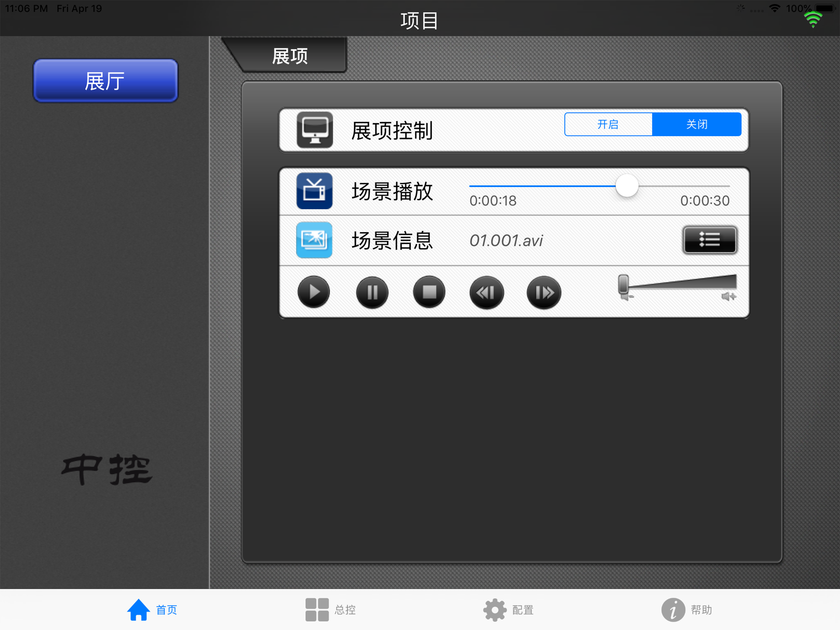Click the 场景信息 picture icon
Screen dimensions: 840x630
(x=315, y=240)
